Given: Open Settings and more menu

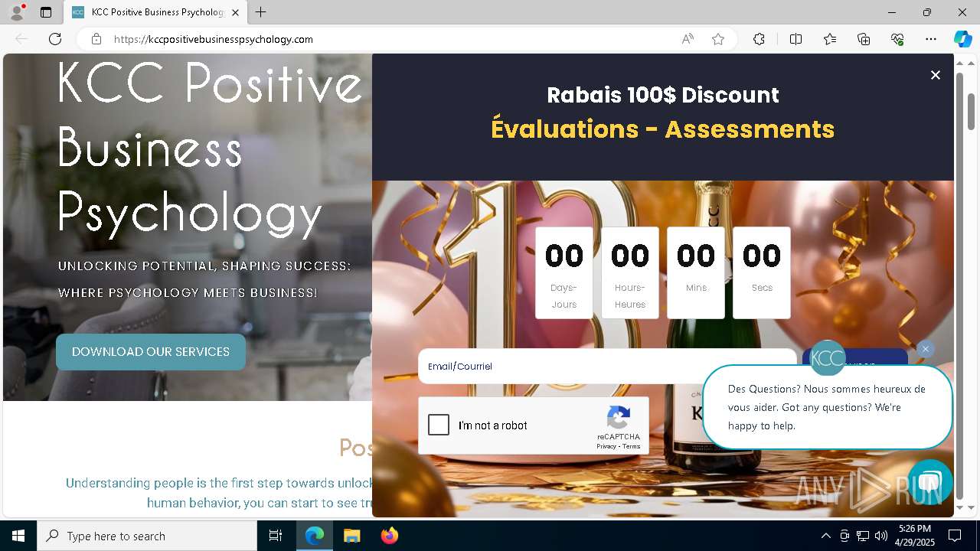Looking at the screenshot, I should point(931,39).
